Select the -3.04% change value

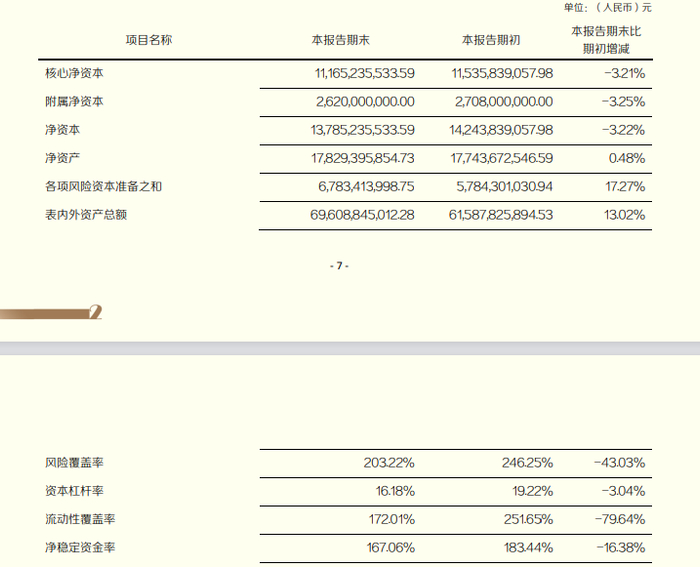point(623,491)
